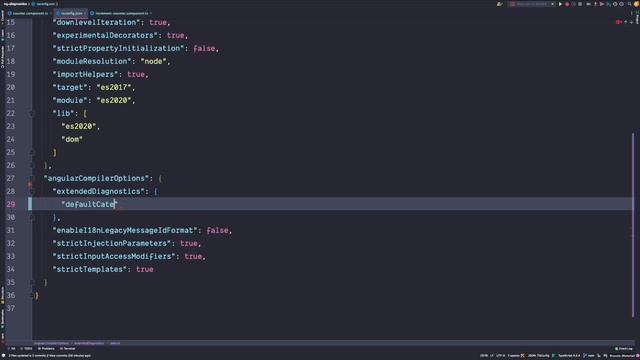This screenshot has width=640, height=360.
Task: Stop the running process with the square stop icon
Action: point(580,4)
